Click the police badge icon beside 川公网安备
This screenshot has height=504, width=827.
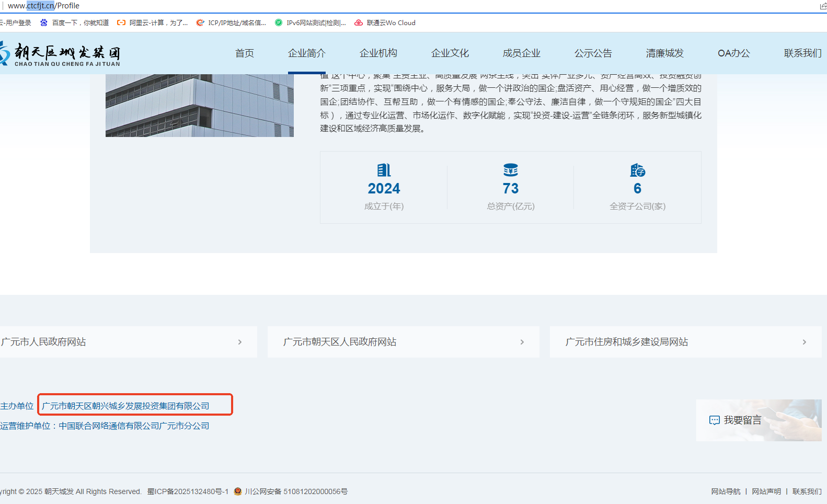[x=238, y=491]
